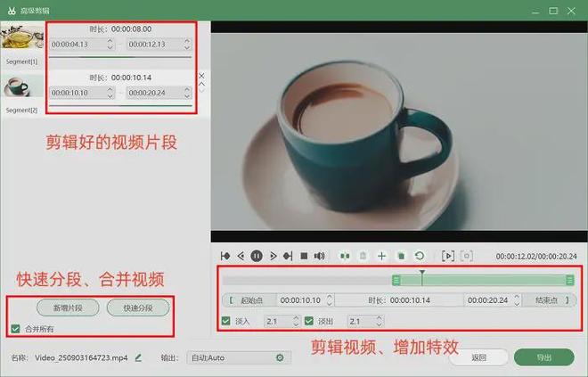Click the 新增片段 button
588x377 pixels.
(x=68, y=308)
